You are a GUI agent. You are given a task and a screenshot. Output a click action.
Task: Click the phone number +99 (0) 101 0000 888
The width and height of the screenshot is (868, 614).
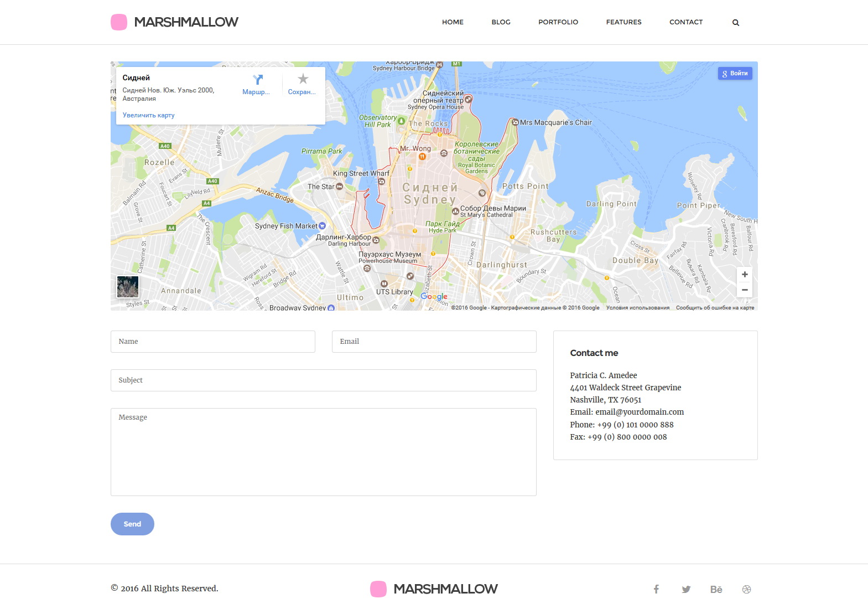click(636, 425)
